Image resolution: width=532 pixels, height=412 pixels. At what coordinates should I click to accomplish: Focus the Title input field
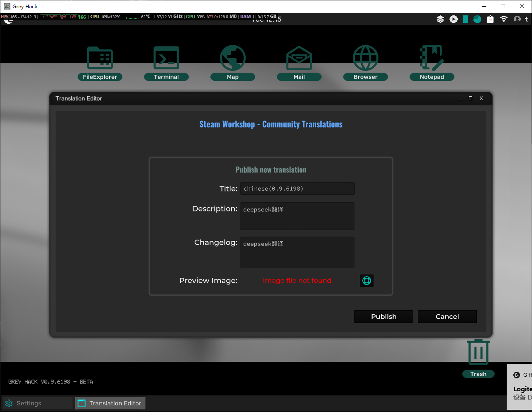(297, 189)
